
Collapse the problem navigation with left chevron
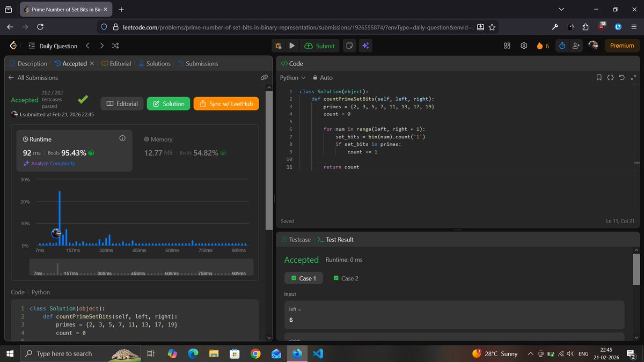(87, 46)
